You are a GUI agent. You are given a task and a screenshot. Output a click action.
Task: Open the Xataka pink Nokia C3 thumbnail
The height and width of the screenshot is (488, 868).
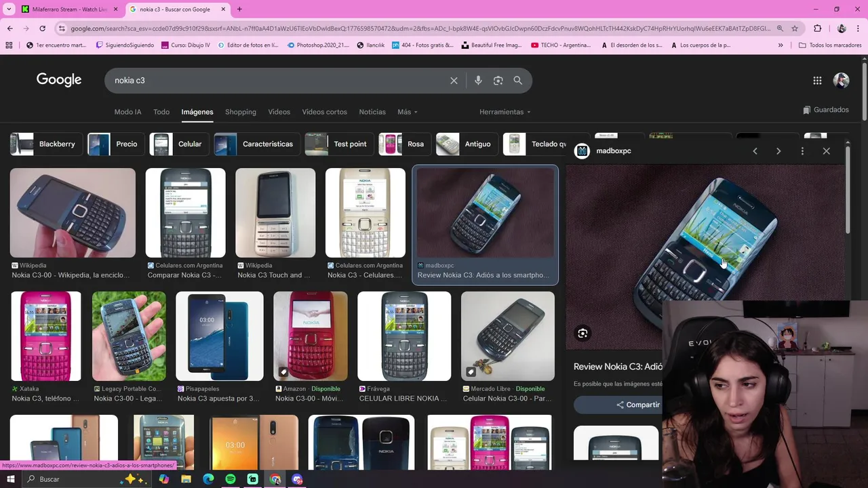tap(45, 336)
